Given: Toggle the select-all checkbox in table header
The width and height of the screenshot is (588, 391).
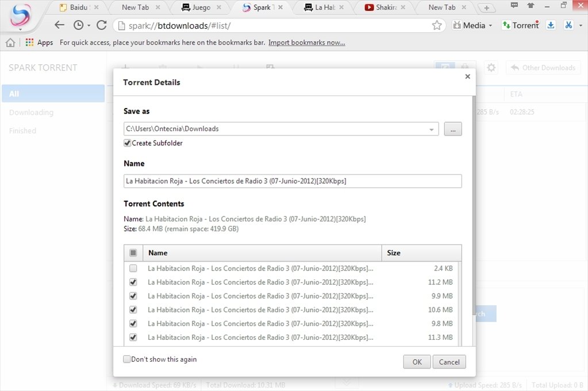Looking at the screenshot, I should pos(133,253).
